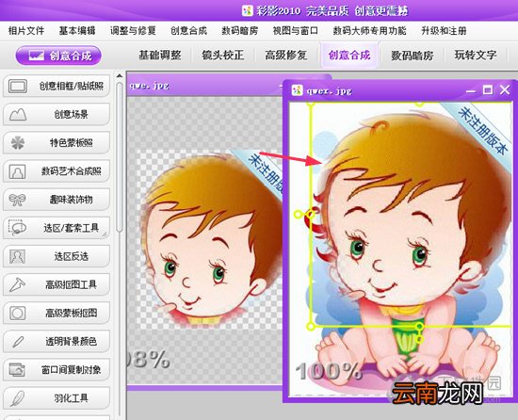518x420 pixels.
Task: Choose 窗口间复制对象 label
Action: coord(71,370)
